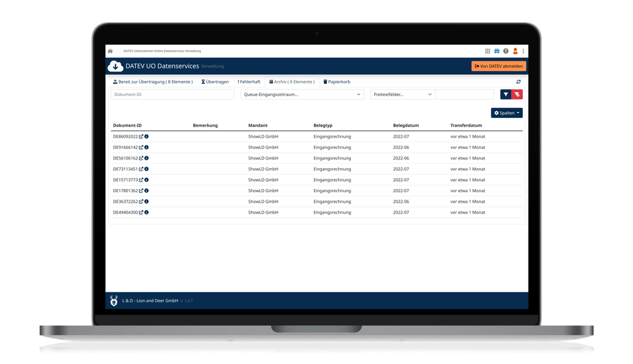Open the apps grid icon
The height and width of the screenshot is (364, 633).
[x=488, y=51]
